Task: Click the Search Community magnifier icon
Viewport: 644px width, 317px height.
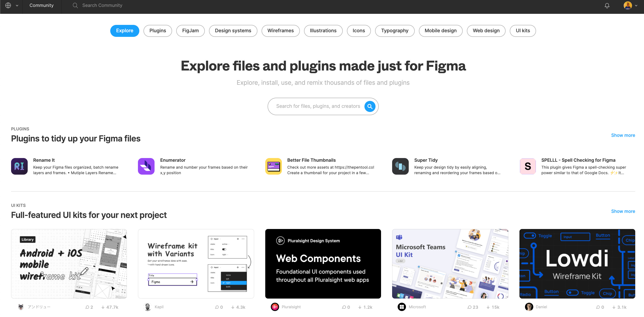Action: click(75, 5)
